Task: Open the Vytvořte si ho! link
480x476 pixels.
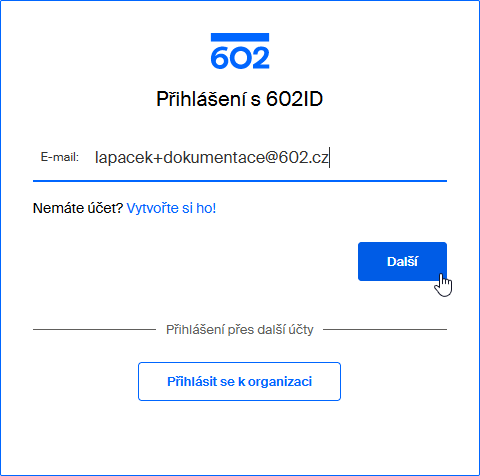Action: click(171, 208)
